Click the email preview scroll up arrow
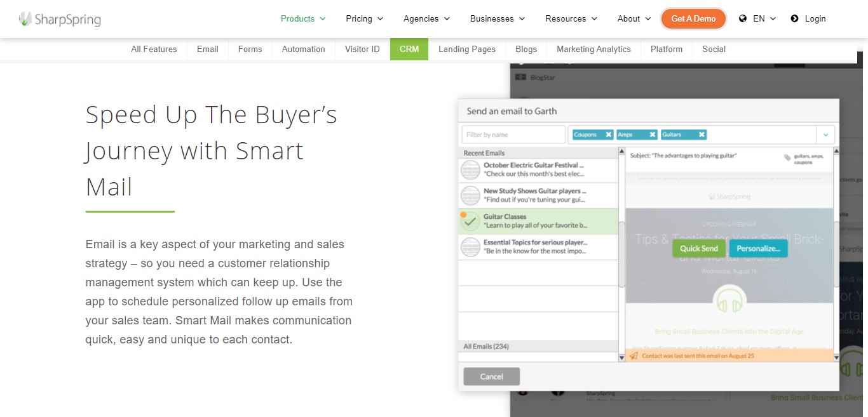The width and height of the screenshot is (868, 417). (x=836, y=152)
